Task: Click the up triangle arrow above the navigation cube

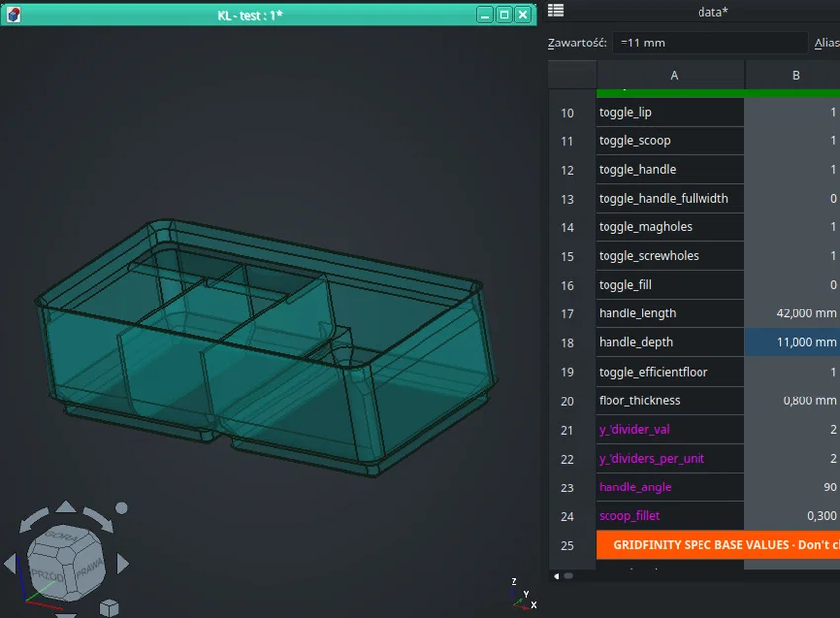Action: click(66, 506)
